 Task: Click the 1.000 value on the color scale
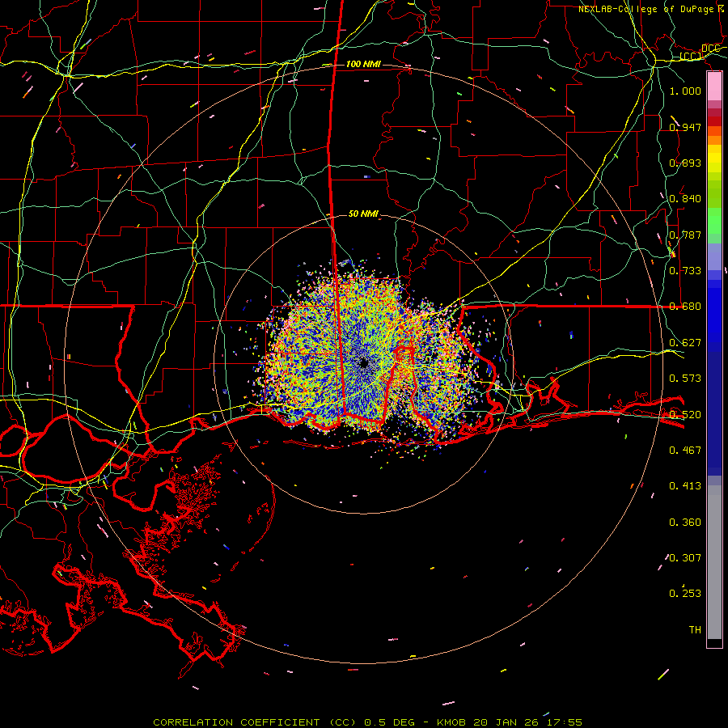685,91
